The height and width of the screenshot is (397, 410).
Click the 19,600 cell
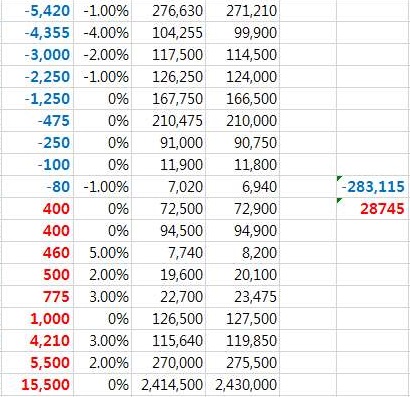(x=168, y=275)
